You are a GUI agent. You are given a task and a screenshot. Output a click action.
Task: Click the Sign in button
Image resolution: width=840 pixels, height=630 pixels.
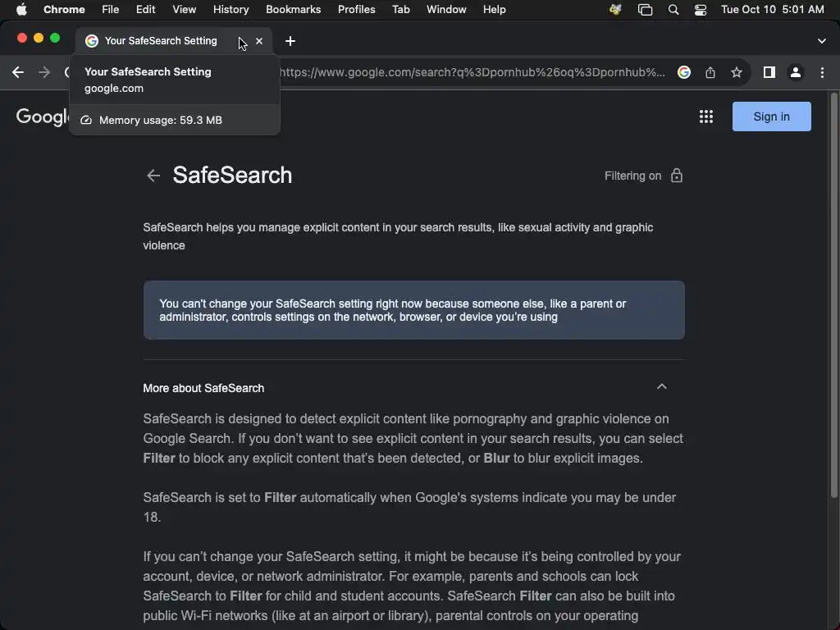771,116
